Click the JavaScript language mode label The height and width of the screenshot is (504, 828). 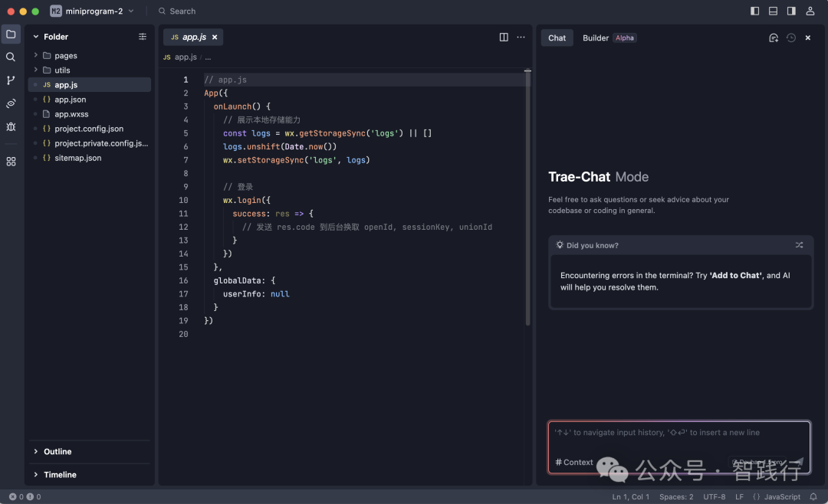click(782, 496)
